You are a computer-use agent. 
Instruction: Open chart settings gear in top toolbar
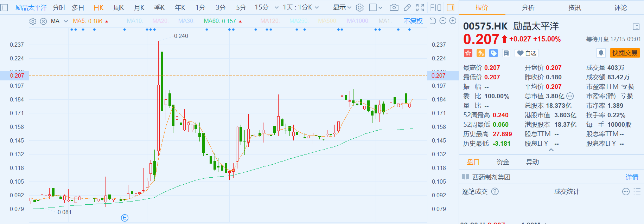pos(359,7)
